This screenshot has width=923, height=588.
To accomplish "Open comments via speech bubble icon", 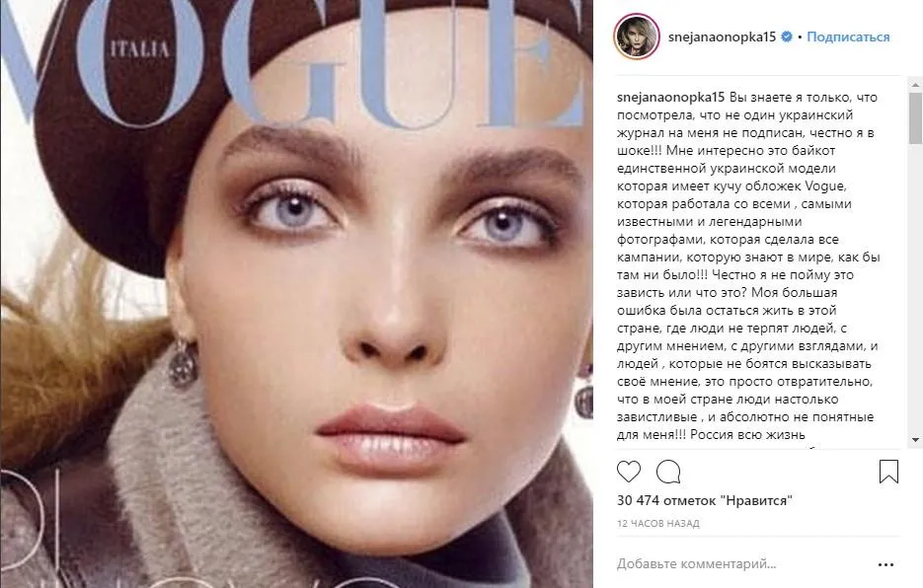I will (x=668, y=472).
